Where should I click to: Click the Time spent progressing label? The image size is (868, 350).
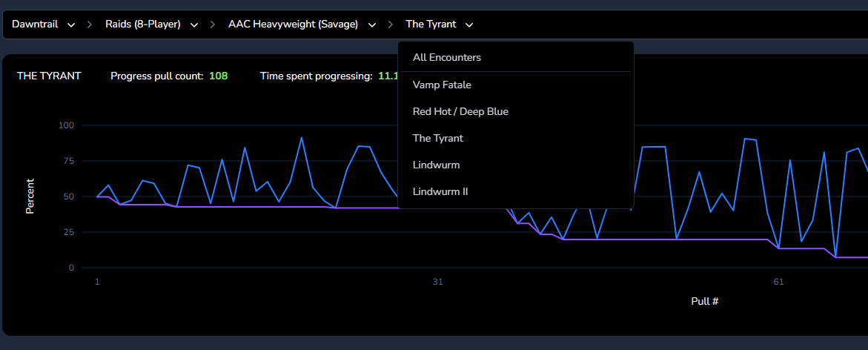point(316,76)
